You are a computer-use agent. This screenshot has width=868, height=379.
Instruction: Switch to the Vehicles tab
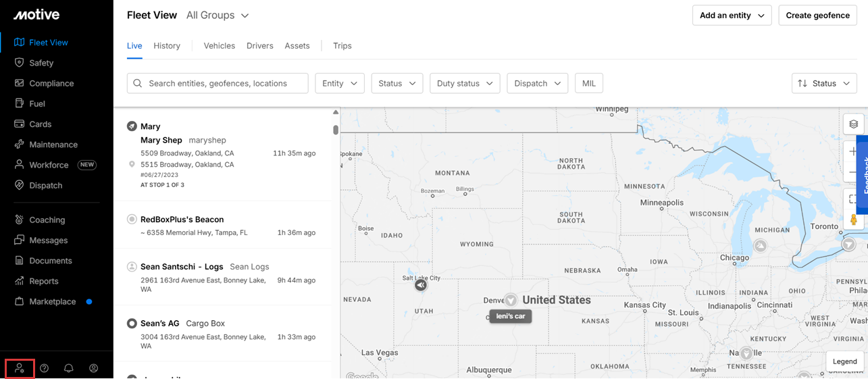220,46
